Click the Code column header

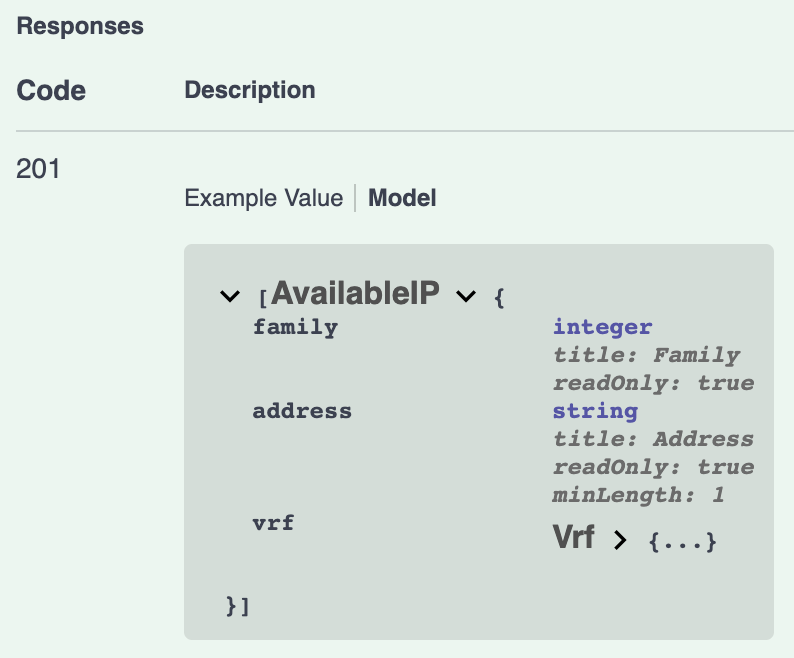coord(51,91)
